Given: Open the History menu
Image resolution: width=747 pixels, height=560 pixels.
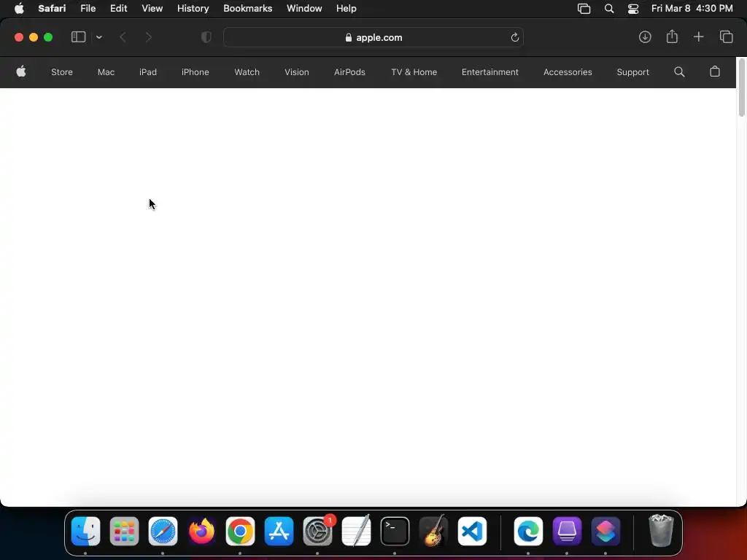Looking at the screenshot, I should tap(193, 8).
